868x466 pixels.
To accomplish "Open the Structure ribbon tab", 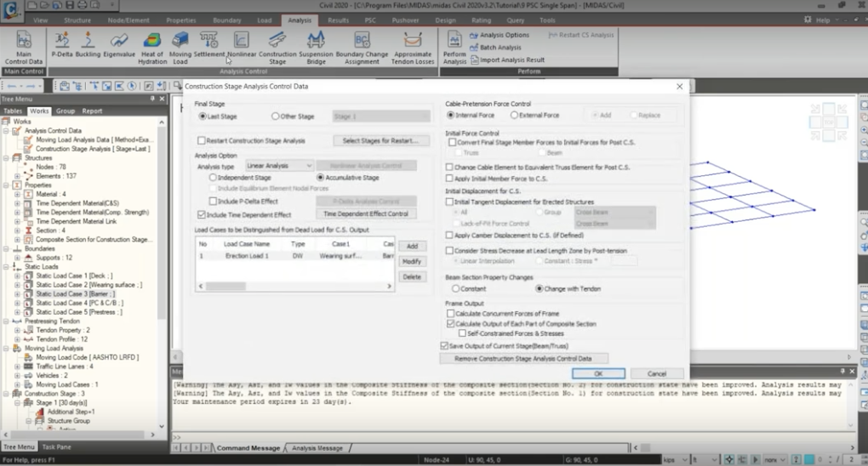I will tap(77, 20).
